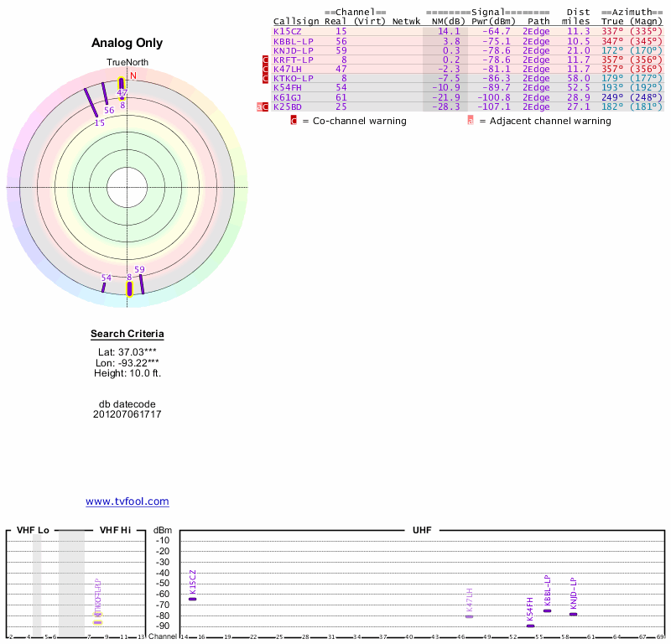Select KNJD-LP callsign in the table
This screenshot has height=644, width=671.
point(293,50)
